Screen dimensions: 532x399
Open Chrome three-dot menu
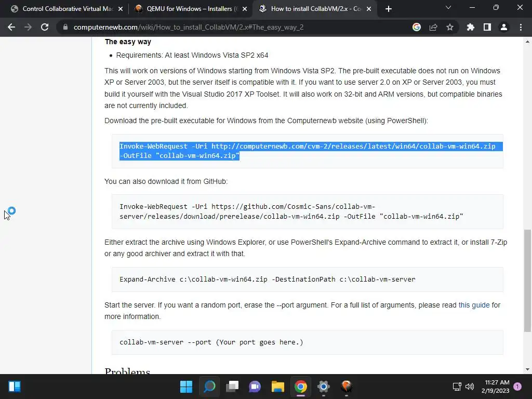coord(521,27)
